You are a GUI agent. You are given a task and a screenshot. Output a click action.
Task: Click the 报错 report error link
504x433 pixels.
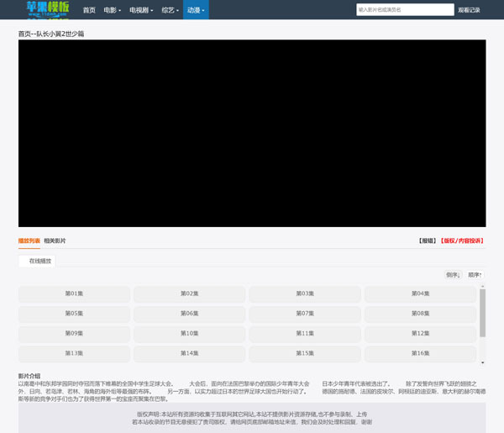[428, 241]
